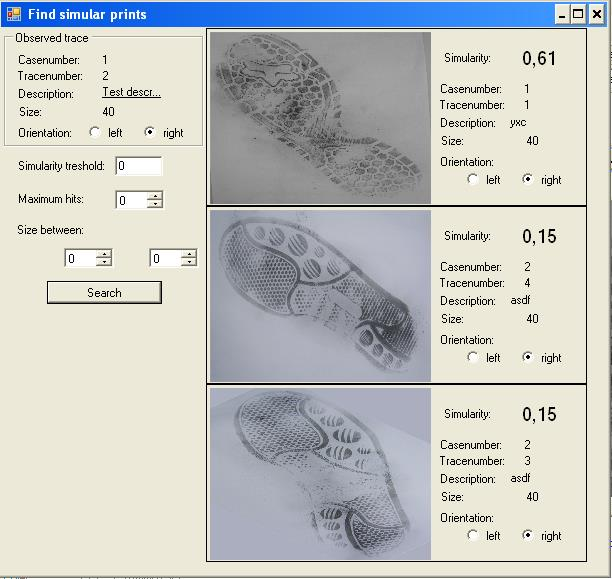Click the asdf description of Tracenumber 3
This screenshot has height=579, width=612.
[520, 478]
